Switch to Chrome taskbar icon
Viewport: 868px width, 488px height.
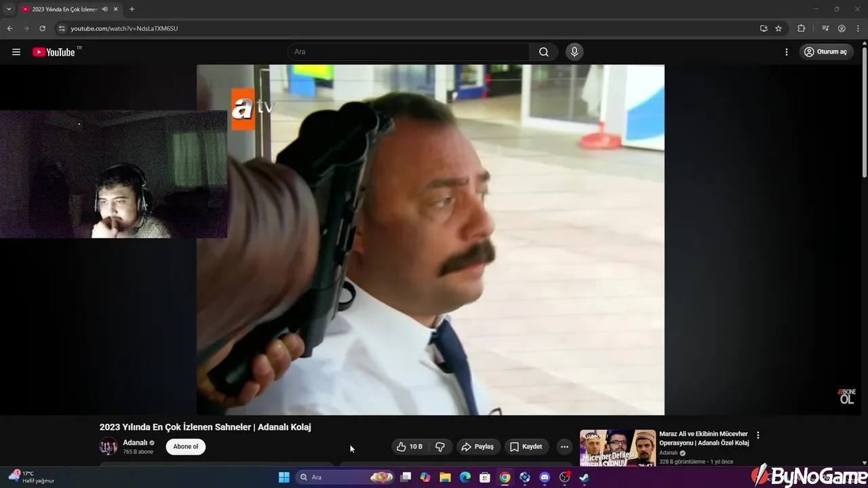[x=505, y=477]
